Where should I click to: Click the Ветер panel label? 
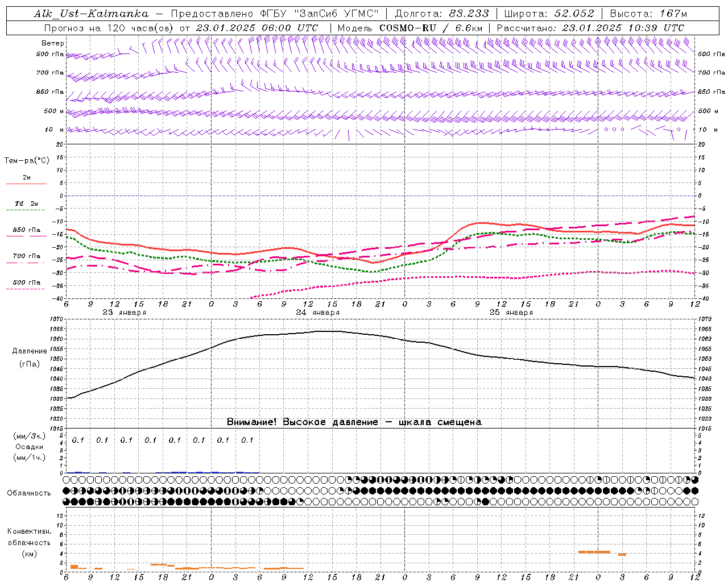[53, 43]
